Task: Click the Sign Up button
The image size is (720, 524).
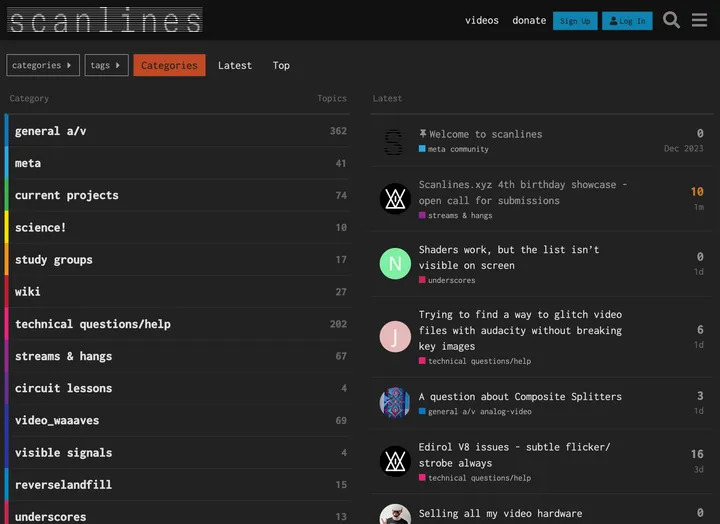Action: pyautogui.click(x=575, y=21)
